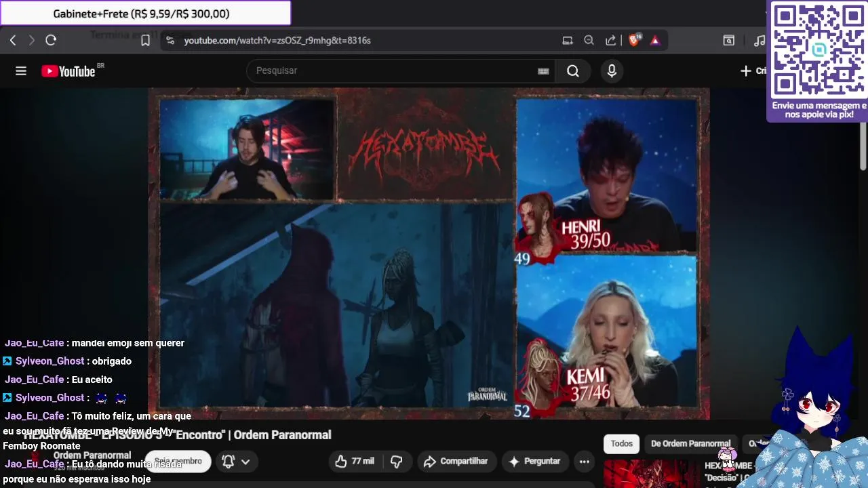The height and width of the screenshot is (488, 868).
Task: Open the Ordem Paranormal channel name
Action: 92,455
